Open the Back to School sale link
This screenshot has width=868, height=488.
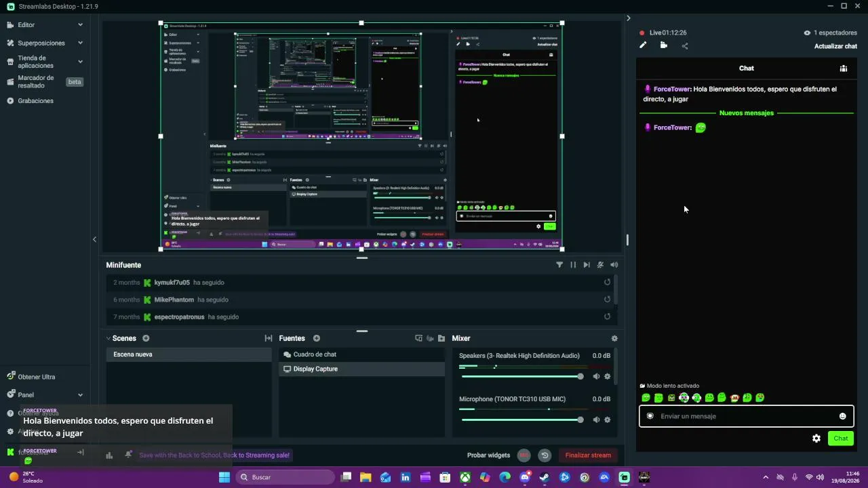tap(214, 455)
